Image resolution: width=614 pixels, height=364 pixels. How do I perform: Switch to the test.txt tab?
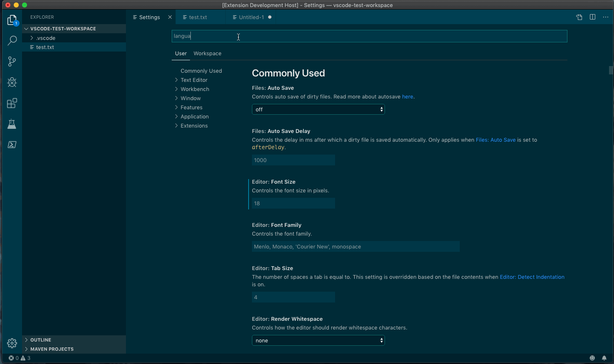[198, 17]
